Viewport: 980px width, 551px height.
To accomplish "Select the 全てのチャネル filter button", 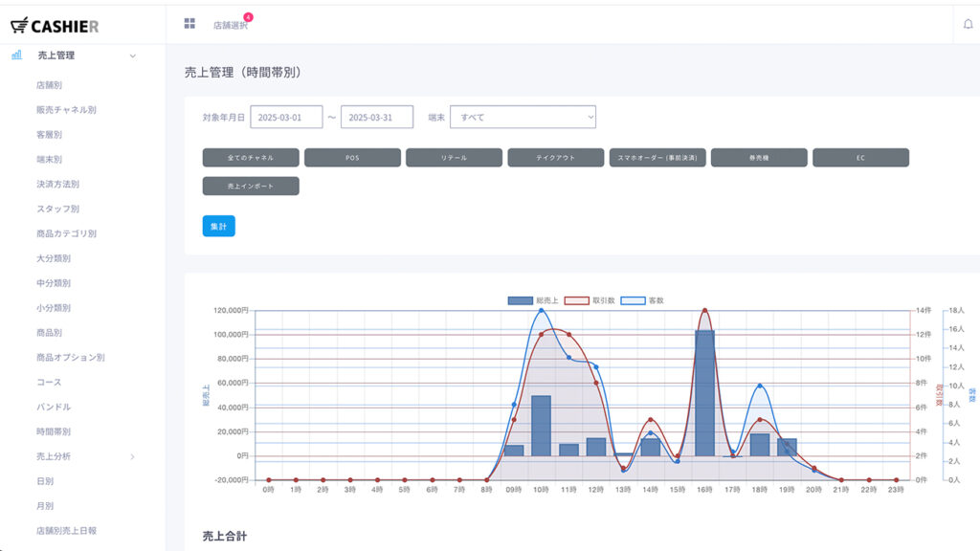I will (251, 158).
